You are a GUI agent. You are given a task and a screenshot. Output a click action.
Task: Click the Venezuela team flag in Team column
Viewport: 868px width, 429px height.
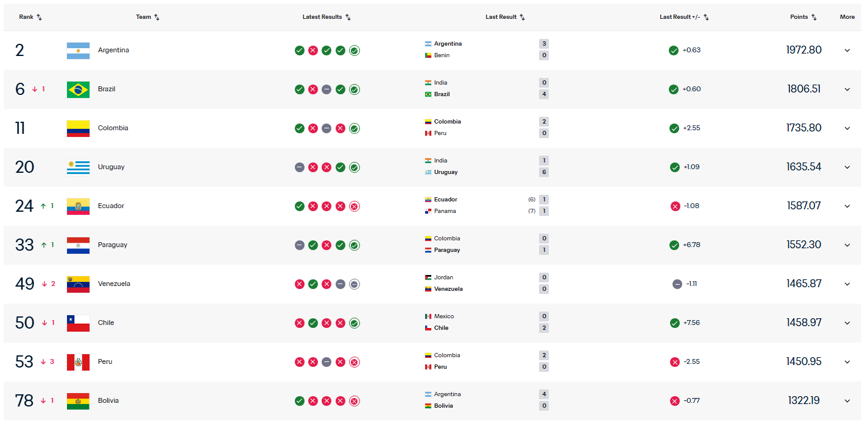(x=78, y=284)
